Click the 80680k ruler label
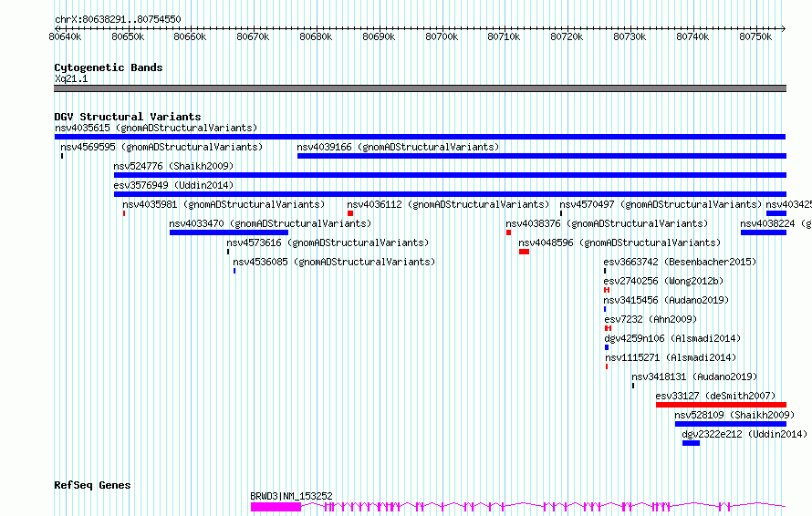This screenshot has width=812, height=516. point(316,36)
